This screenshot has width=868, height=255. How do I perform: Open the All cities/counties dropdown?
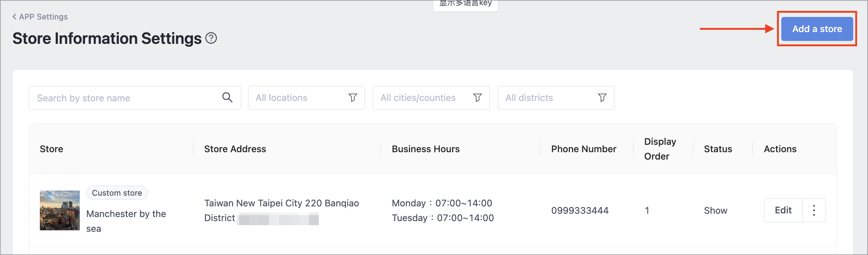pos(431,98)
